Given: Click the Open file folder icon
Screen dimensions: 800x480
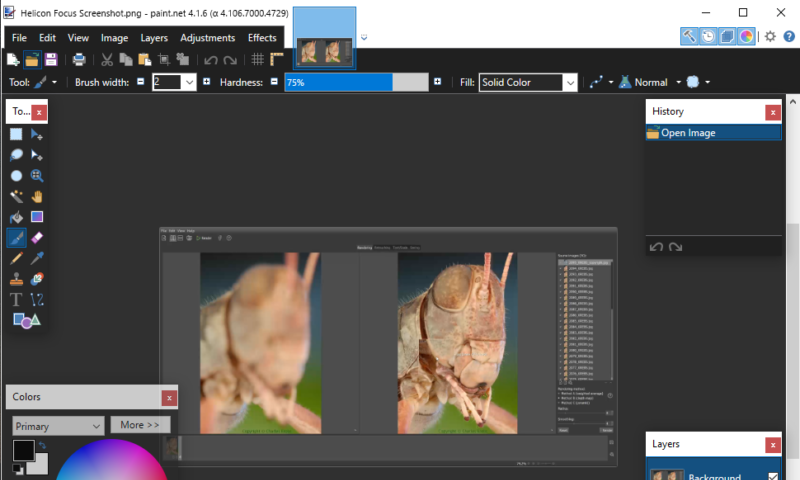Looking at the screenshot, I should 32,60.
